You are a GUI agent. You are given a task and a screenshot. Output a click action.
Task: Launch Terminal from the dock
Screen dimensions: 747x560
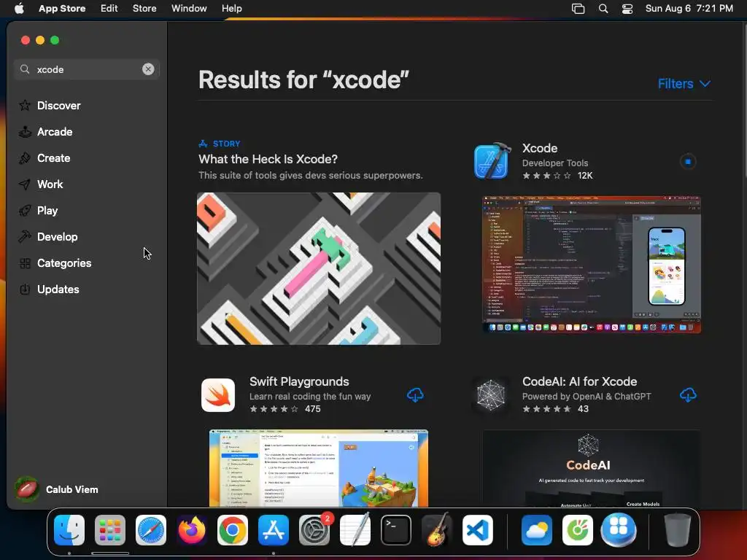point(396,530)
